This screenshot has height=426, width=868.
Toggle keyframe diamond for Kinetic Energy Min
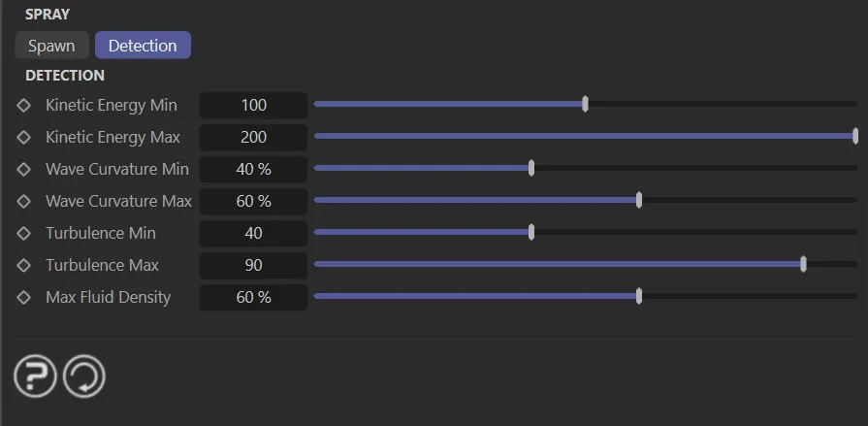[x=24, y=105]
